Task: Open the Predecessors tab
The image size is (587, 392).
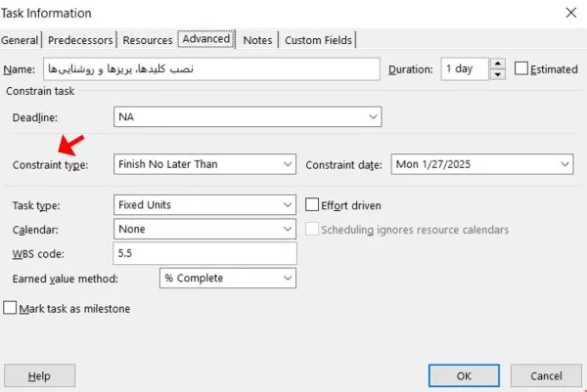Action: pyautogui.click(x=82, y=40)
